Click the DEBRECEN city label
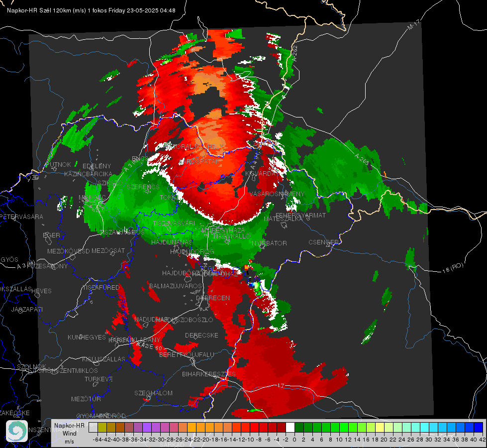 [x=213, y=298]
